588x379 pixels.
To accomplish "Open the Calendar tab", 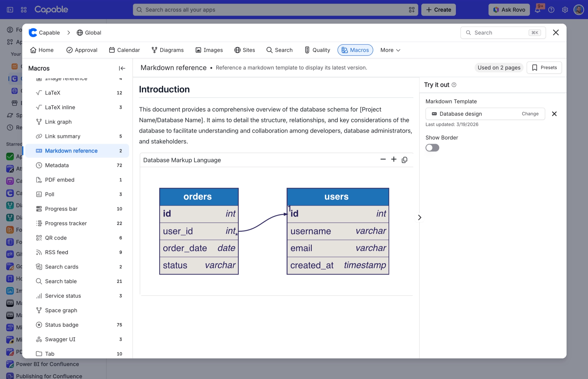I will click(x=124, y=50).
